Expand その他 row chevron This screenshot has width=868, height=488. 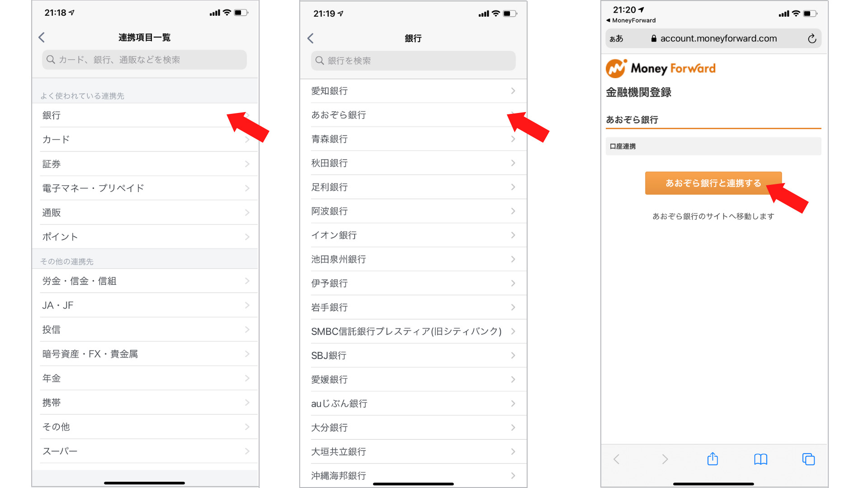(247, 427)
